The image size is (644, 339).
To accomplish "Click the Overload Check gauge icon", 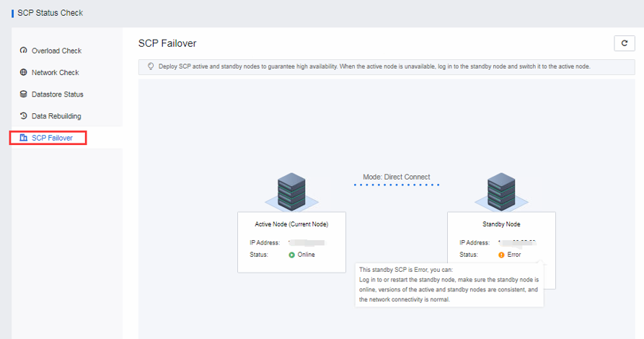I will [23, 50].
